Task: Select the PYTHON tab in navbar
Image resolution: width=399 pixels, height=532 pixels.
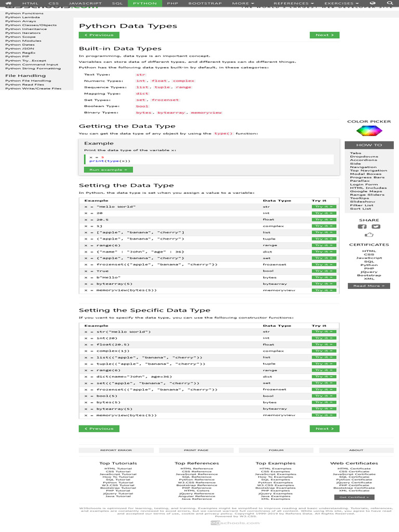Action: (145, 3)
